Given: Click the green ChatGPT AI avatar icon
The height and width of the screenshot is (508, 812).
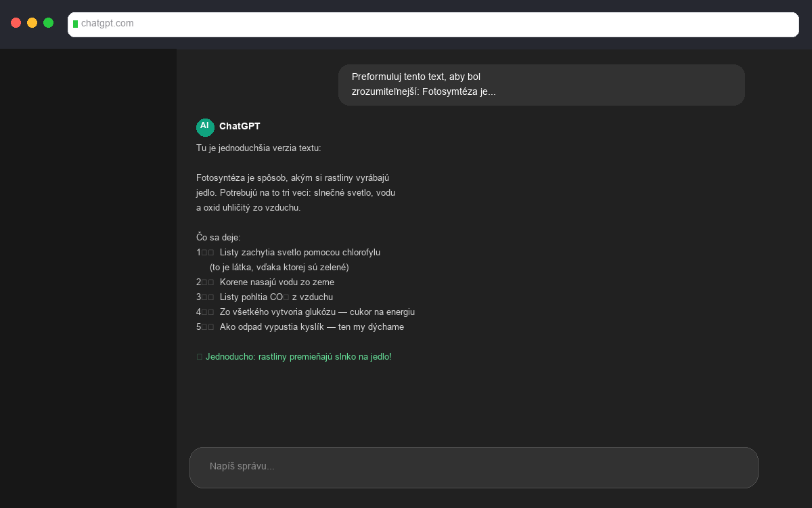Looking at the screenshot, I should point(205,127).
